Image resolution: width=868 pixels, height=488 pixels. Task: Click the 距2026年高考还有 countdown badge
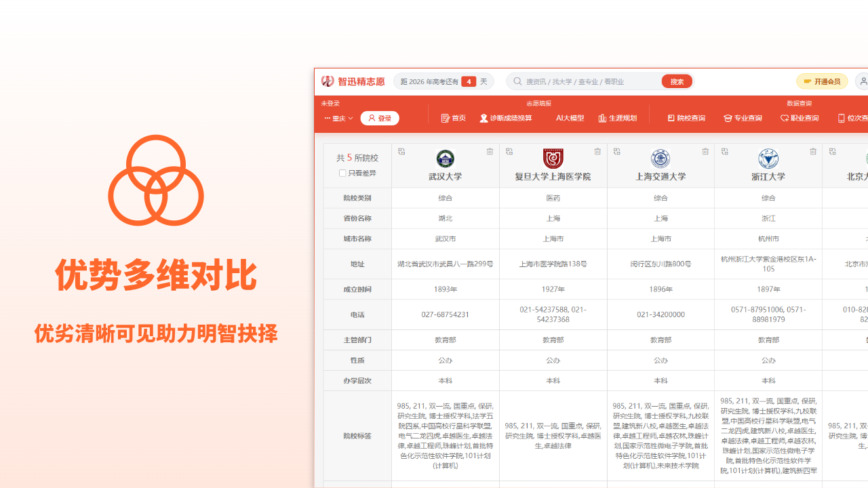(443, 81)
